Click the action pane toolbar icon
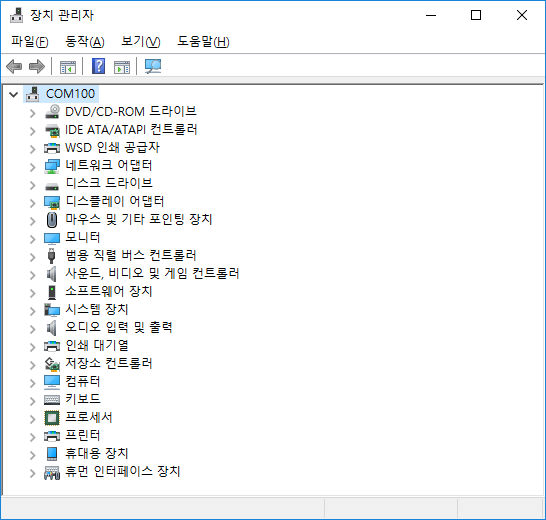This screenshot has width=546, height=520. pyautogui.click(x=122, y=67)
